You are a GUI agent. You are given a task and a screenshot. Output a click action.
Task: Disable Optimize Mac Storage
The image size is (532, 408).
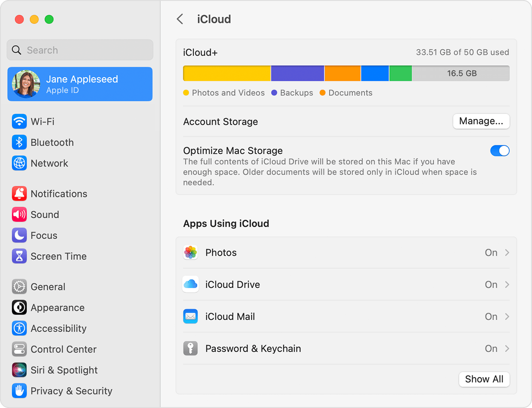[500, 150]
